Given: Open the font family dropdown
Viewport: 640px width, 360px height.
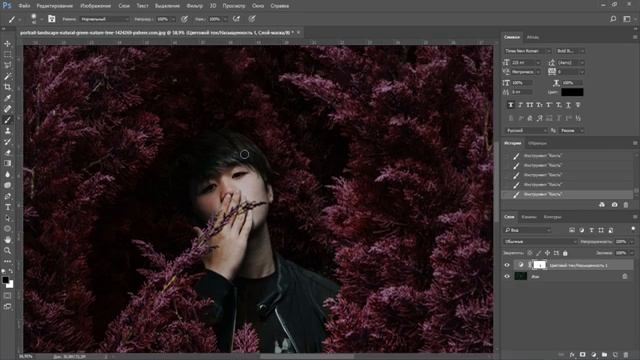Looking at the screenshot, I should (528, 51).
